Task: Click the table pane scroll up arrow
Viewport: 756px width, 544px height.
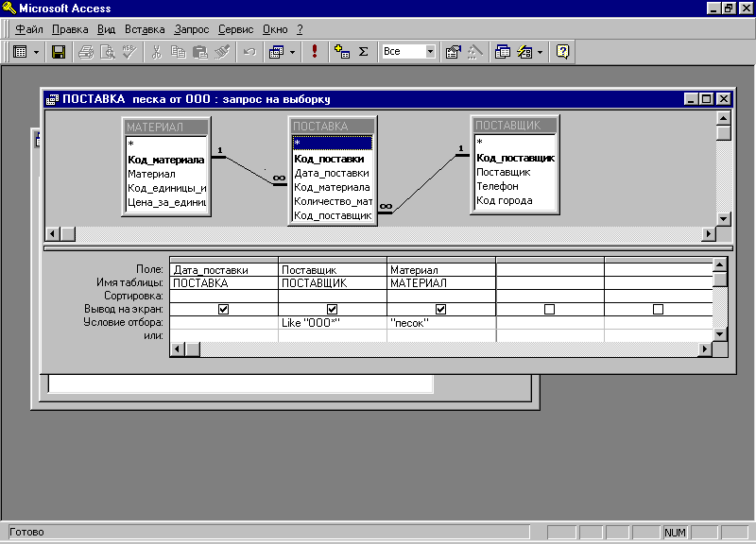Action: 723,118
